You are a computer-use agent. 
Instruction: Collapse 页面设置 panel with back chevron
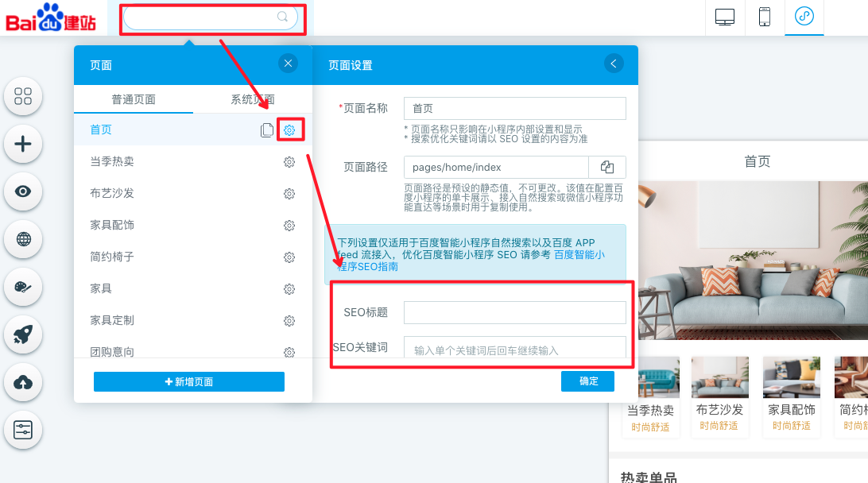pos(614,64)
